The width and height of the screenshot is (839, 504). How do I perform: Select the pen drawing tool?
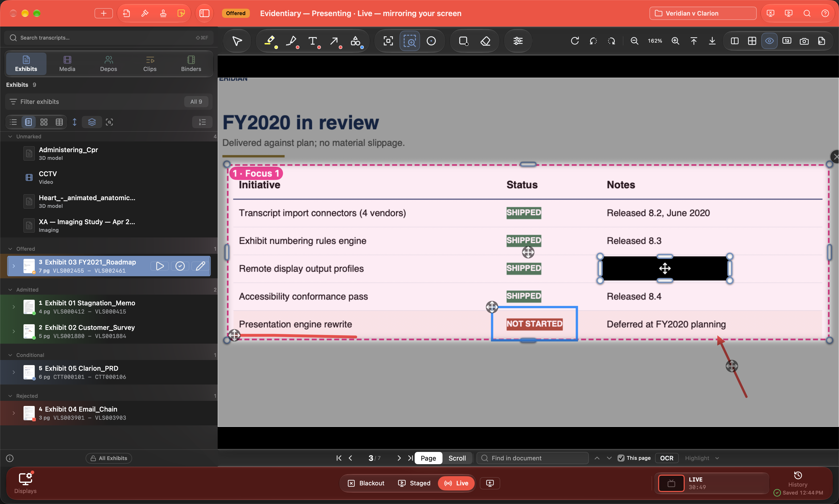tap(291, 41)
